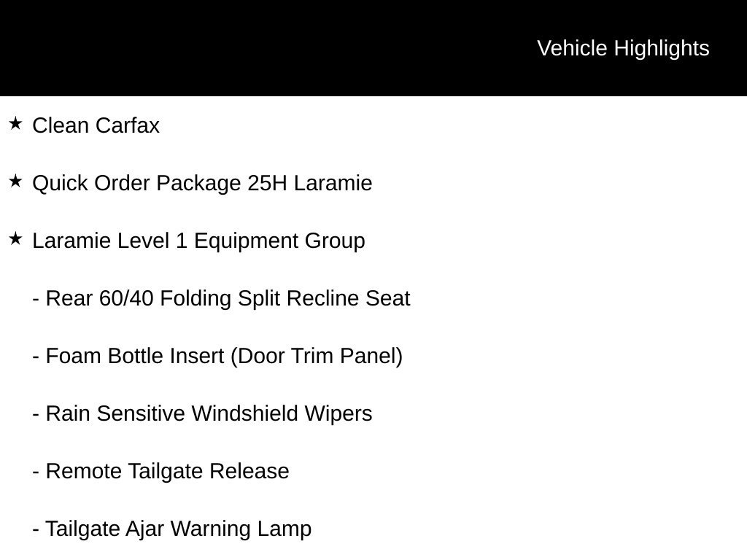The height and width of the screenshot is (560, 747).
Task: Click the star beside Clean Carfax
Action: click(x=15, y=124)
